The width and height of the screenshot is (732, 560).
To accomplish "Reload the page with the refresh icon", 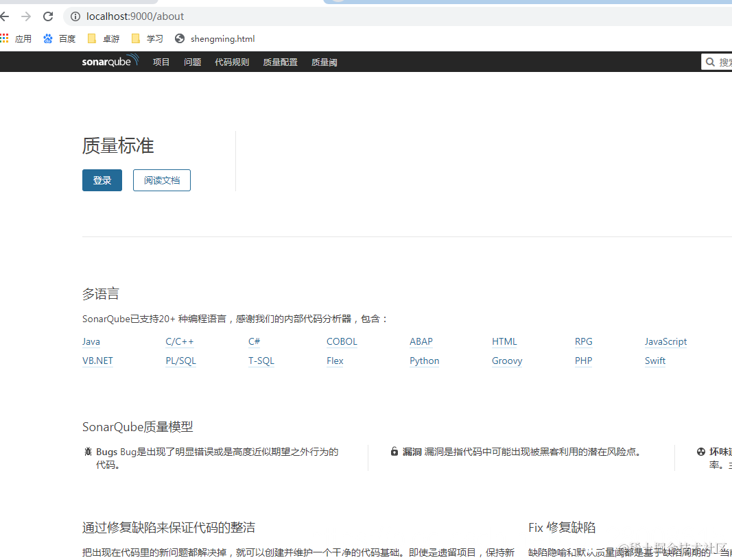I will pyautogui.click(x=47, y=16).
